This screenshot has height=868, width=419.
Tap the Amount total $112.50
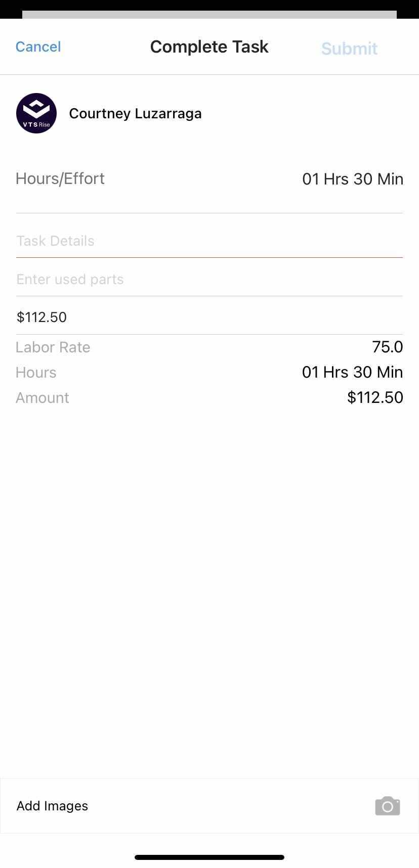[x=375, y=397]
